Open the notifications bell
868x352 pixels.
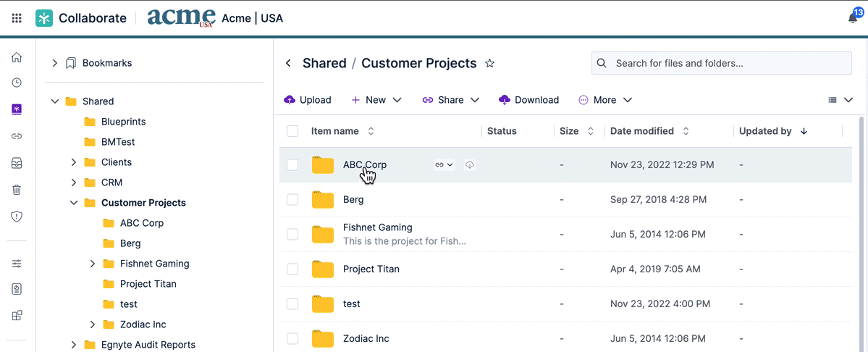[x=853, y=18]
